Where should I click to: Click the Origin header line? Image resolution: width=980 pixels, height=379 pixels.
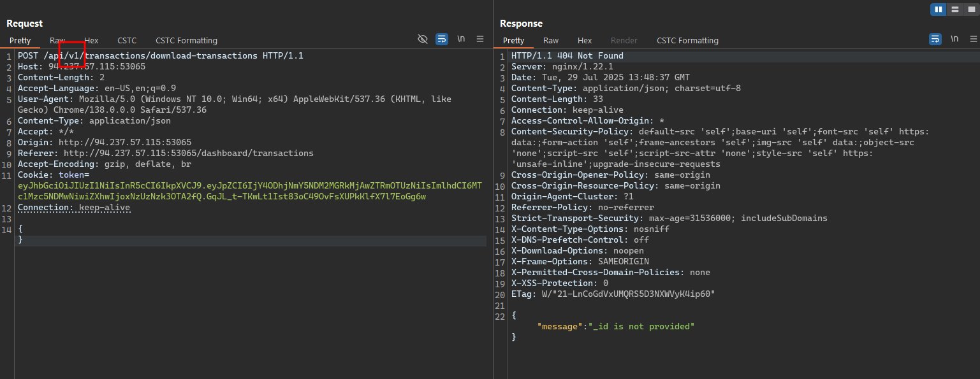click(105, 142)
